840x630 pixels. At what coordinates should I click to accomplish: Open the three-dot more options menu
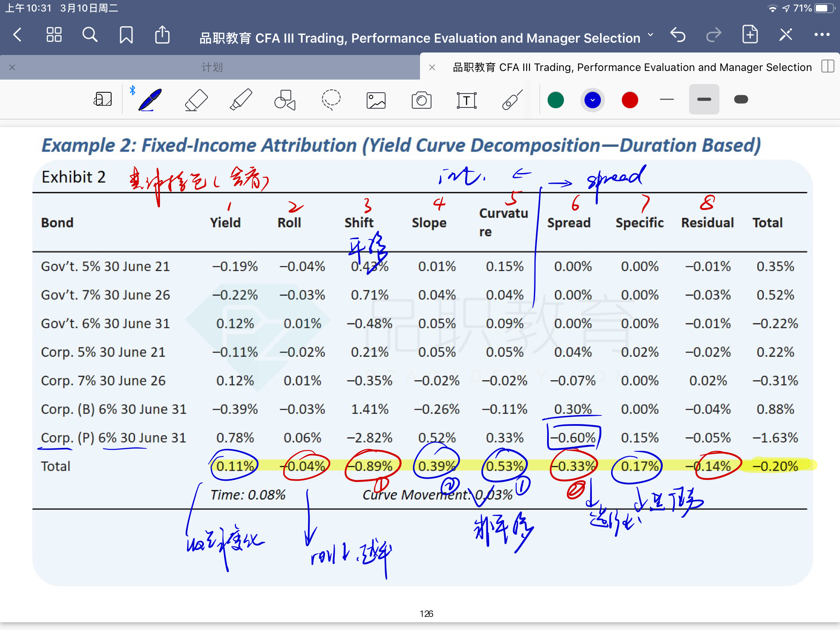click(x=822, y=35)
